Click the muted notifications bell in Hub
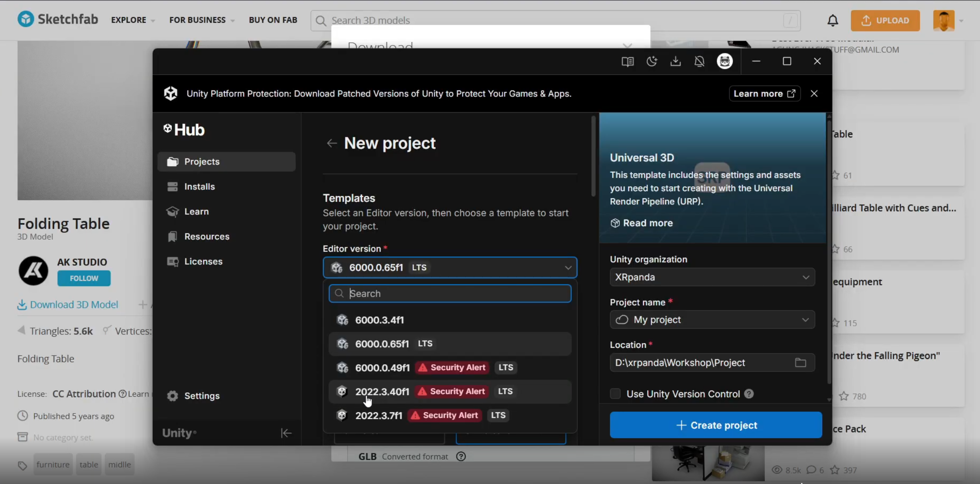 point(699,61)
